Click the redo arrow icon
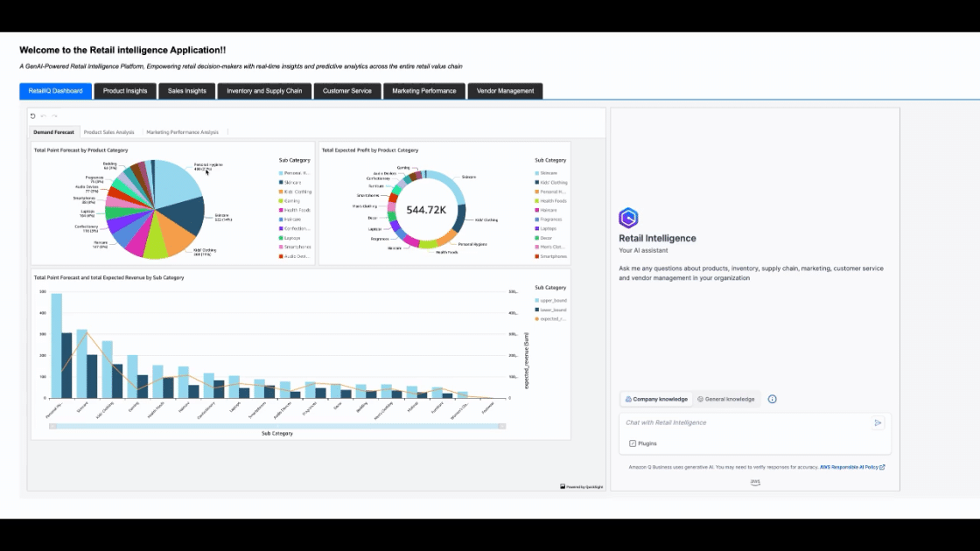Viewport: 980px width, 551px height. (54, 116)
